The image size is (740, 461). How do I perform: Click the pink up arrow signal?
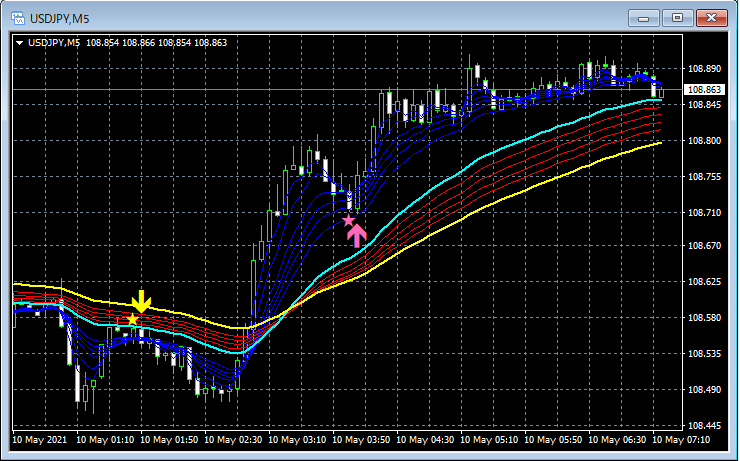(x=357, y=235)
